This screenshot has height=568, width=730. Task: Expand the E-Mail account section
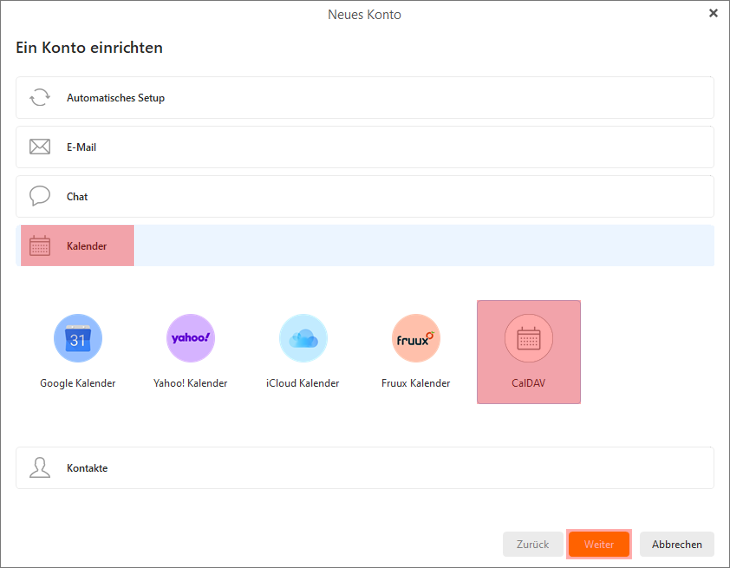pyautogui.click(x=365, y=147)
